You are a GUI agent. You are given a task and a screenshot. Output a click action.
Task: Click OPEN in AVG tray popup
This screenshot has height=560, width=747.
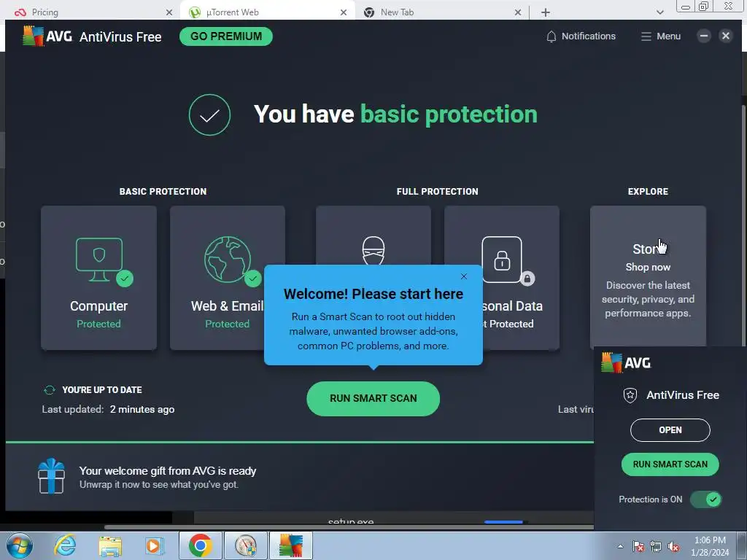pyautogui.click(x=670, y=430)
